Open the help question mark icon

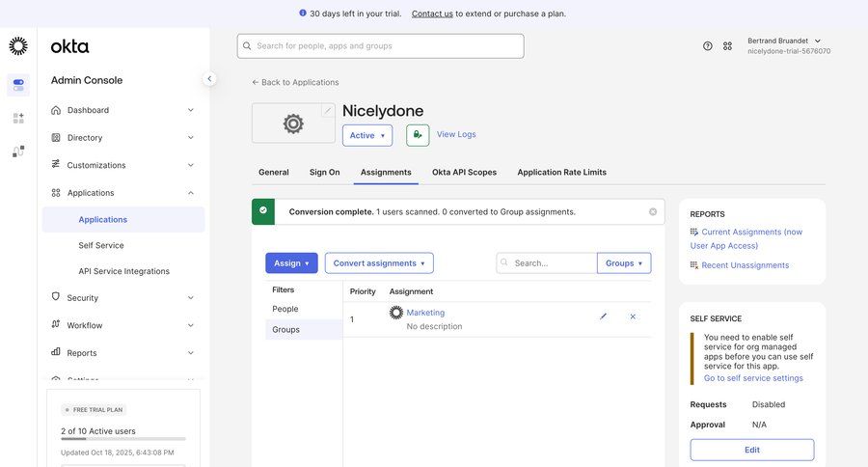point(708,46)
